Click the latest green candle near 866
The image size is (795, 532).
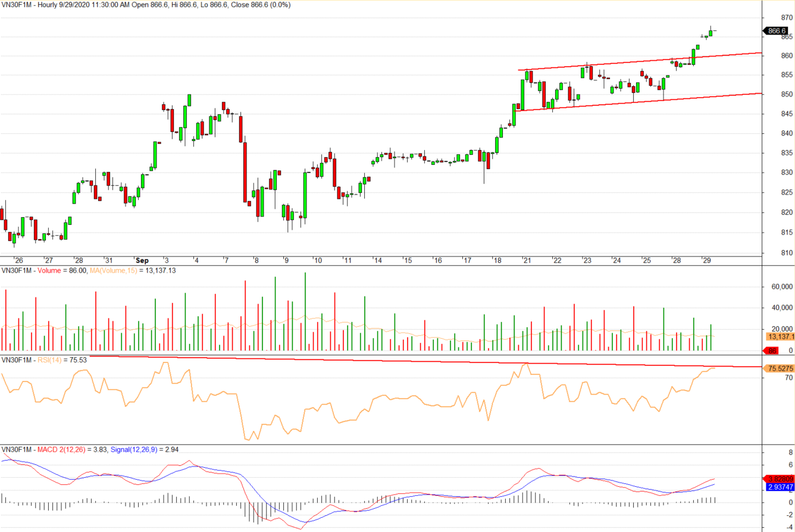[x=711, y=32]
